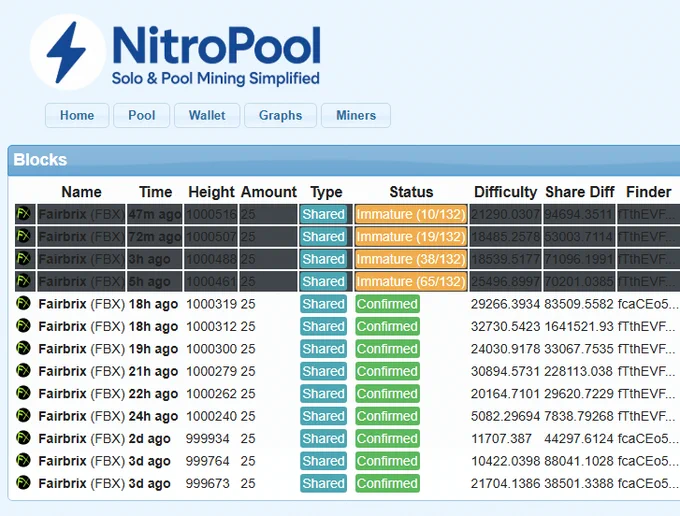Click the Amount column header
Screen dimensions: 680x516
coord(269,192)
